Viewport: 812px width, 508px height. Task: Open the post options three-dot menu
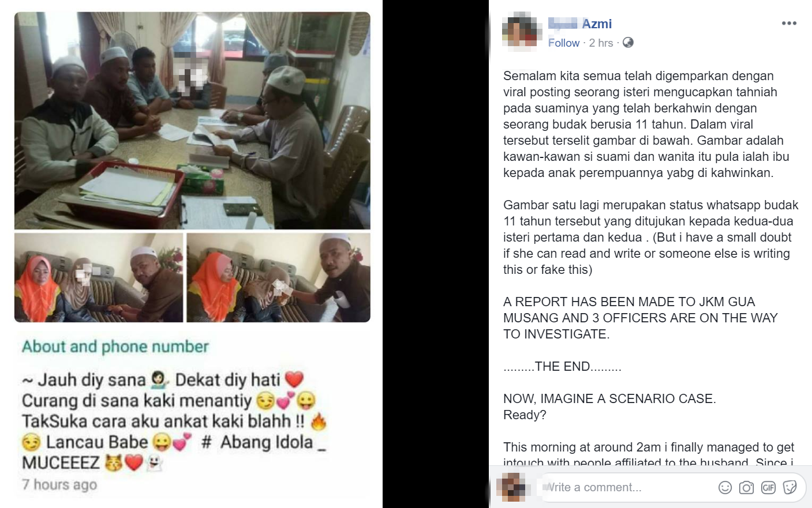(789, 24)
